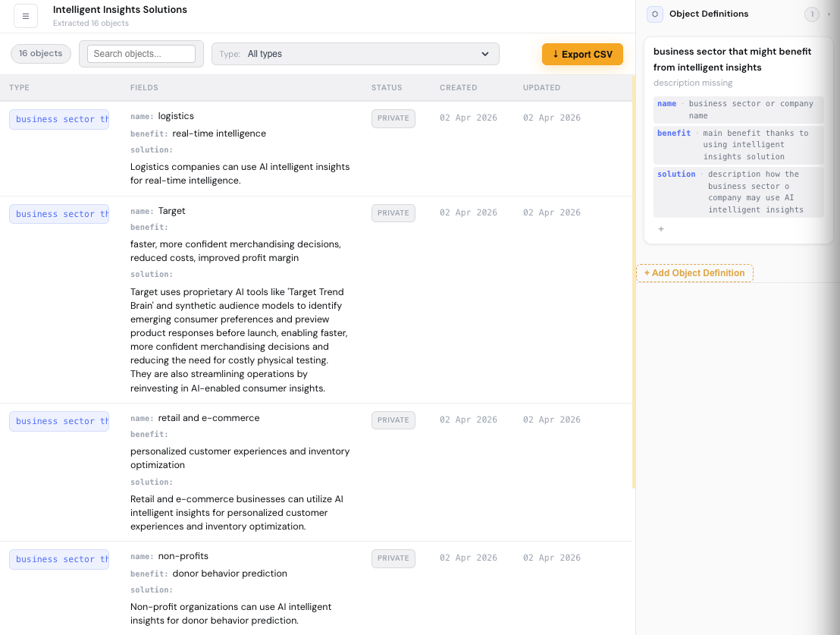Click the created date in the logistics row
840x635 pixels.
pyautogui.click(x=469, y=118)
